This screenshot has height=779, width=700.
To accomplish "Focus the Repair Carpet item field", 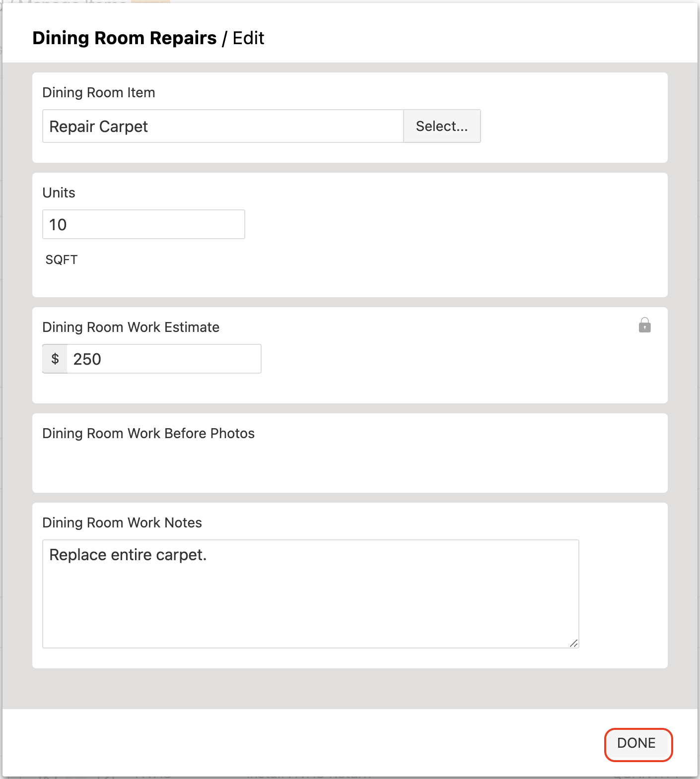I will point(223,126).
